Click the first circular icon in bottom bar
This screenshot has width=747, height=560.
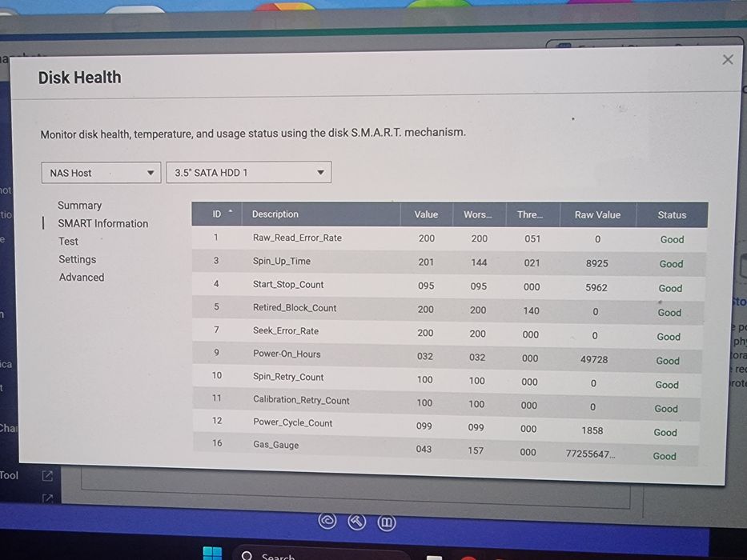click(x=327, y=521)
